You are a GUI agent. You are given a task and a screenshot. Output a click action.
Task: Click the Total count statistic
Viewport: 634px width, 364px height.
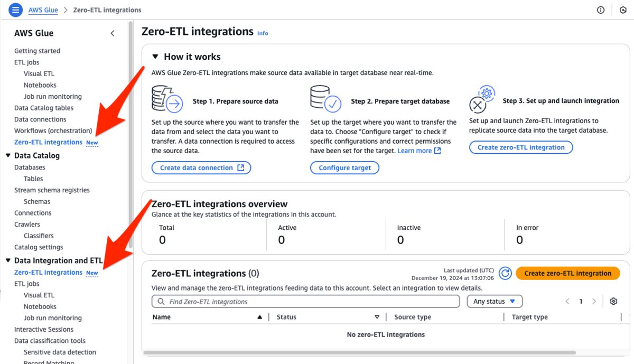pyautogui.click(x=162, y=240)
